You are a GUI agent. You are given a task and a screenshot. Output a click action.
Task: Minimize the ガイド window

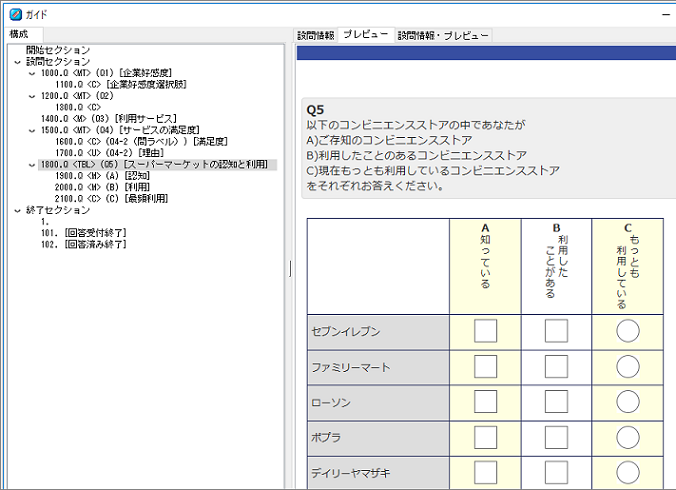pyautogui.click(x=666, y=15)
